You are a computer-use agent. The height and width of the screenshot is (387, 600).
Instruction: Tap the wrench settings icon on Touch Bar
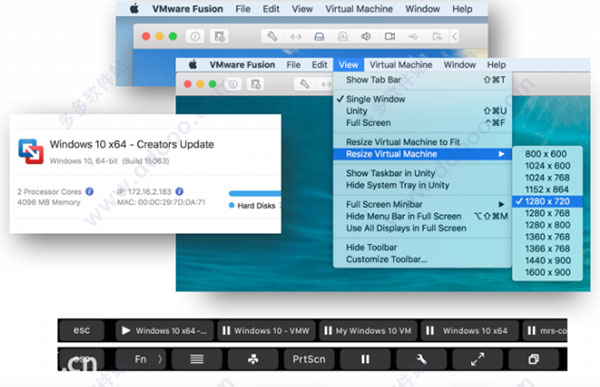[421, 359]
